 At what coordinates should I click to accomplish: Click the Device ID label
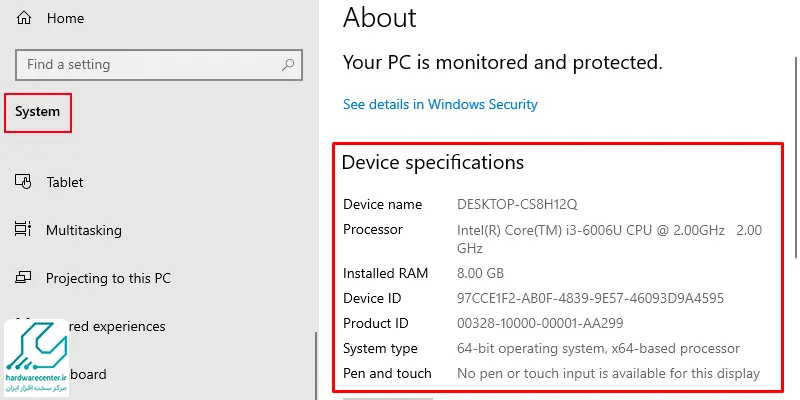point(372,298)
